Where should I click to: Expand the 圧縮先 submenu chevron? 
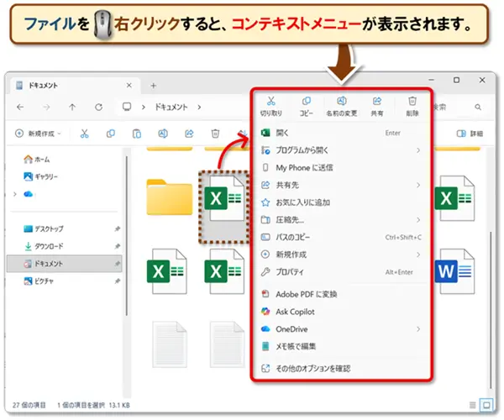pos(418,219)
